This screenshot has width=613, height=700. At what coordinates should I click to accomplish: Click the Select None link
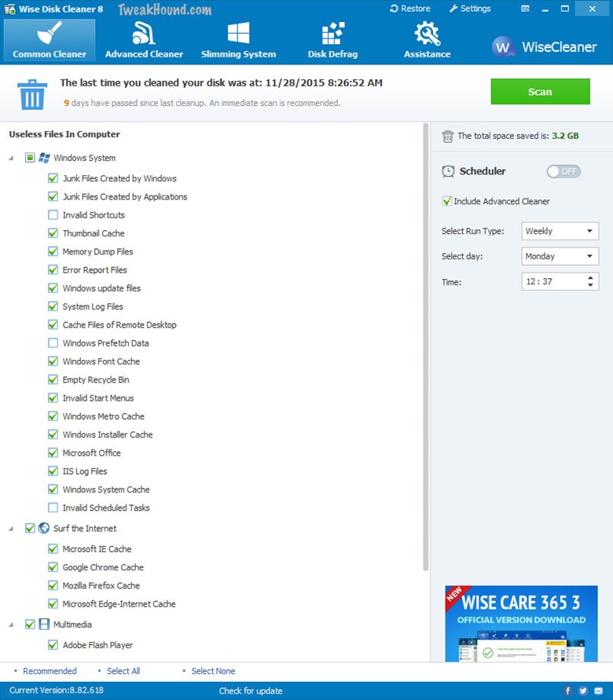(213, 671)
